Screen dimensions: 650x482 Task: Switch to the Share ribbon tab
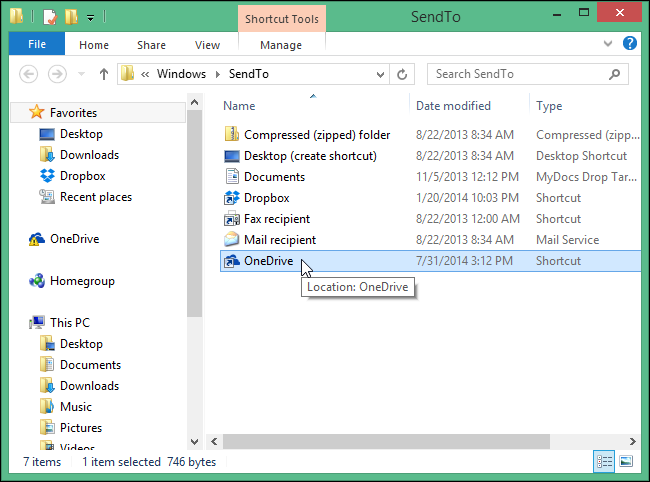pos(151,45)
